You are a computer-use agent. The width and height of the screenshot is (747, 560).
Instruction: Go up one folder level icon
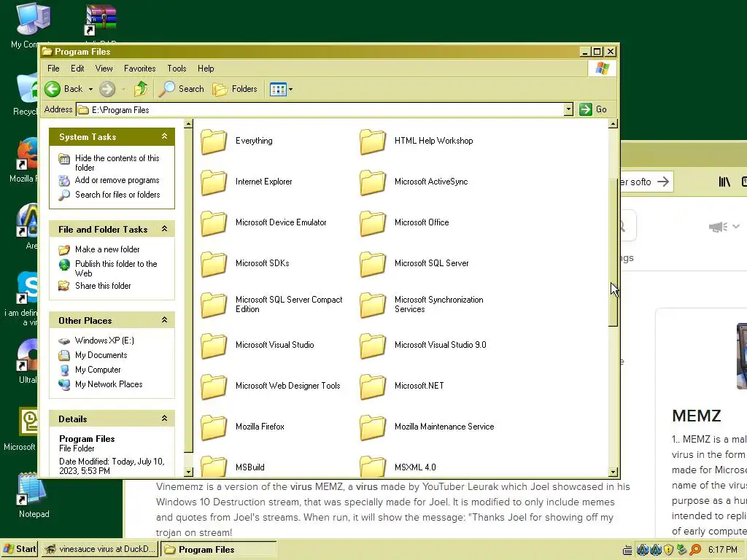(x=141, y=88)
